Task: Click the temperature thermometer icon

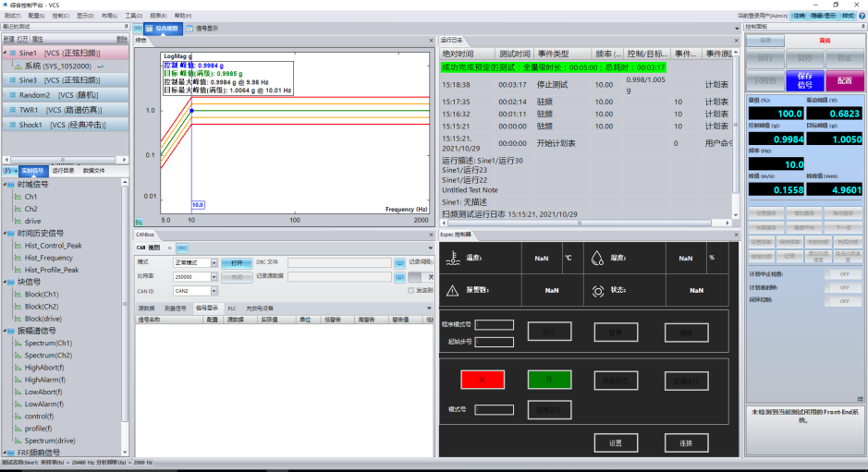Action: [x=452, y=259]
